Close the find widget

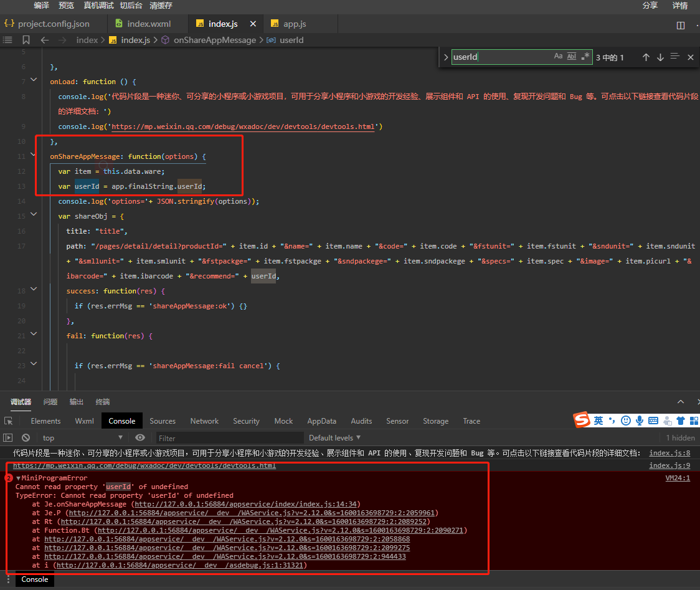pyautogui.click(x=690, y=57)
